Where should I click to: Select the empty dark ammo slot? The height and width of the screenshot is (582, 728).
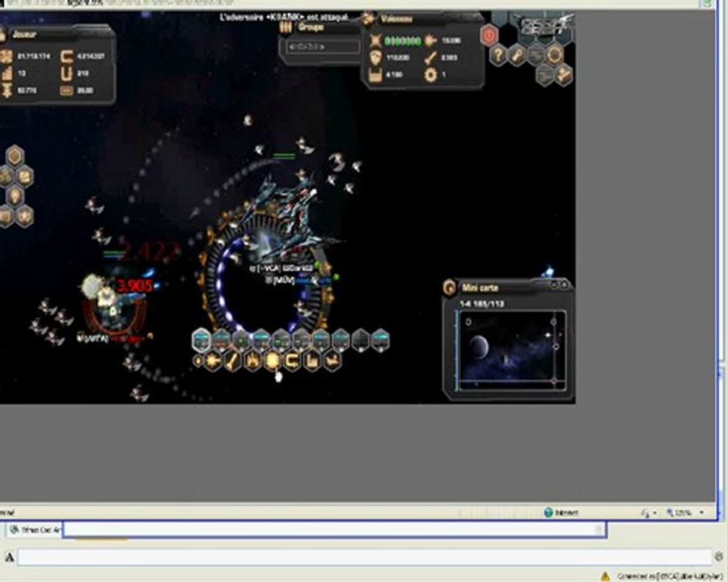tap(361, 340)
